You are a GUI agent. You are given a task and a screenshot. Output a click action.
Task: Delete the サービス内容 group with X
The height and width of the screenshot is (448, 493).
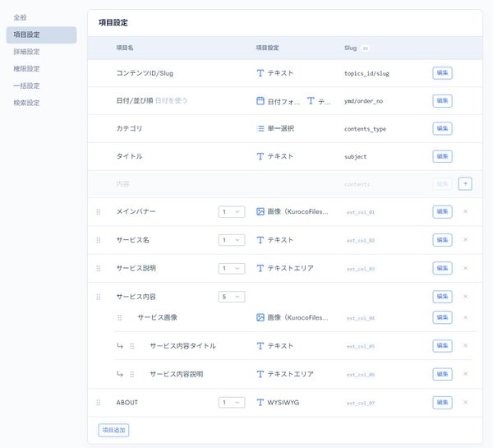(466, 297)
